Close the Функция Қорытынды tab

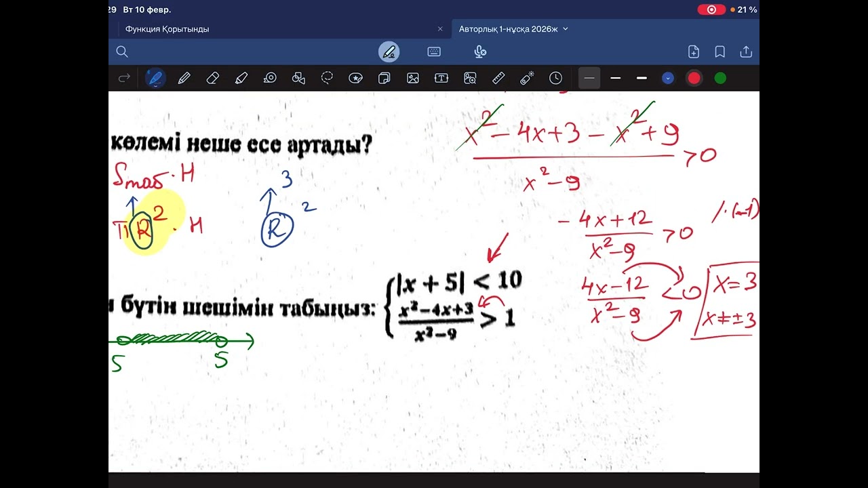coord(440,29)
